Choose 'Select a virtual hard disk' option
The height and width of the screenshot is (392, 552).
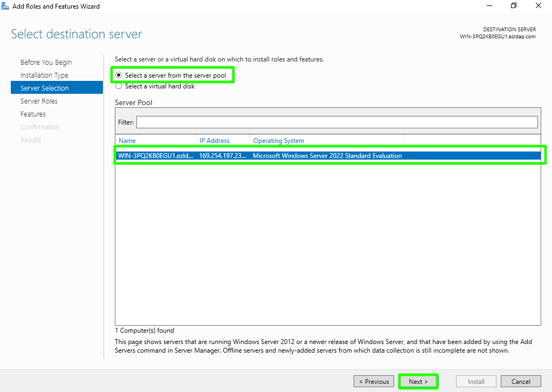119,86
